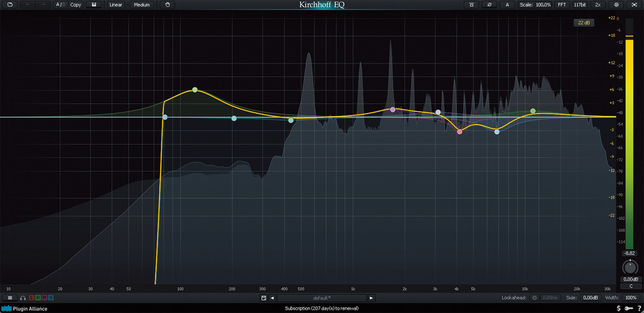
Task: Select the hand grab tool icon
Action: [167, 5]
